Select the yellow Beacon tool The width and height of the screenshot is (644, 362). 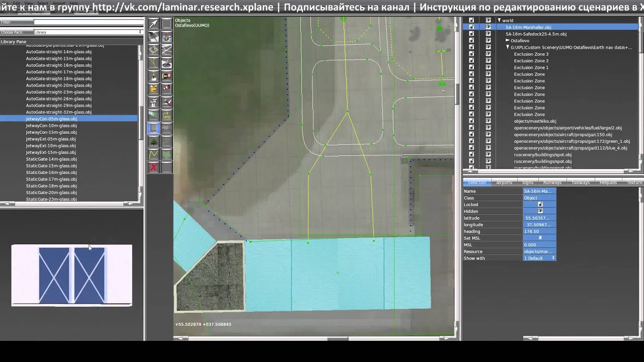[x=153, y=89]
